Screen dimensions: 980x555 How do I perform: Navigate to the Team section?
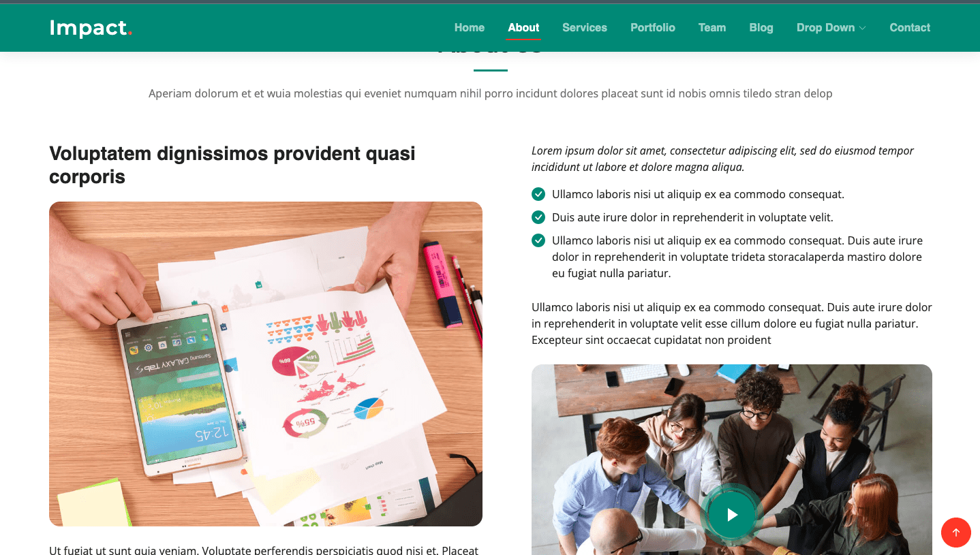tap(712, 27)
